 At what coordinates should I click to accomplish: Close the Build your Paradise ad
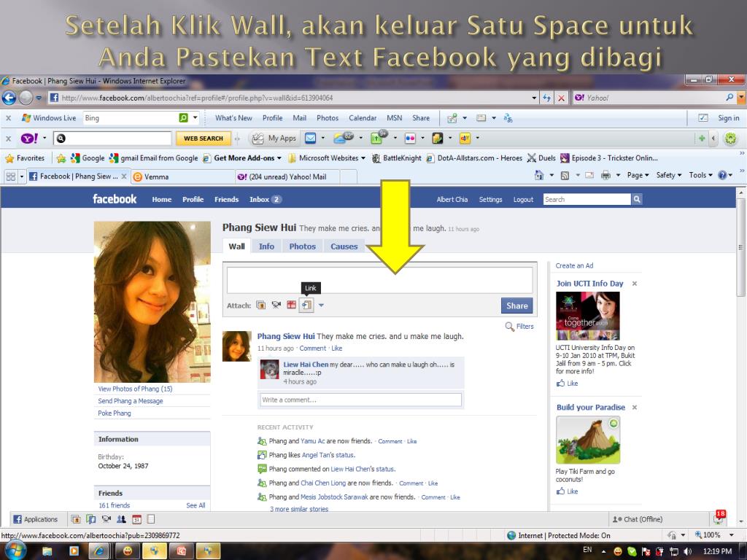pyautogui.click(x=635, y=407)
